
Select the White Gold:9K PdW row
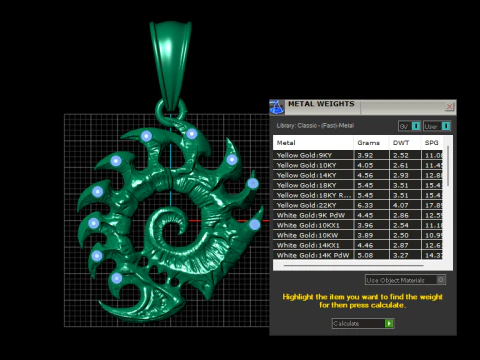click(x=358, y=215)
